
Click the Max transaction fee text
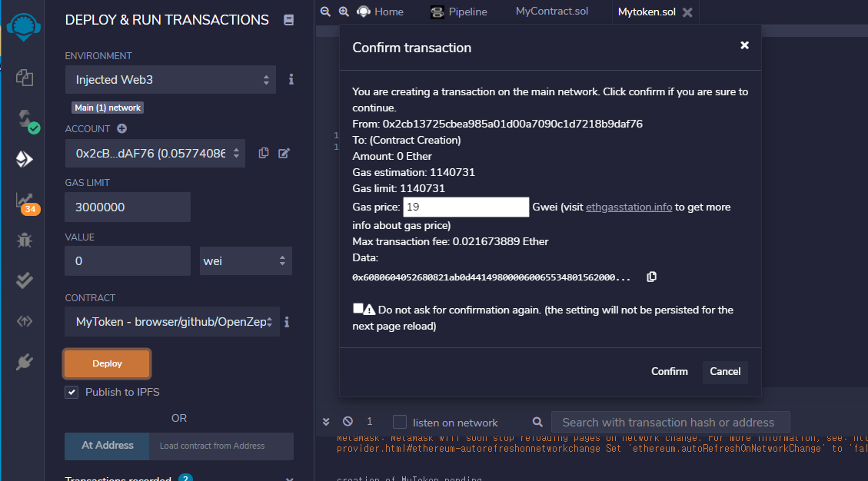tap(451, 241)
